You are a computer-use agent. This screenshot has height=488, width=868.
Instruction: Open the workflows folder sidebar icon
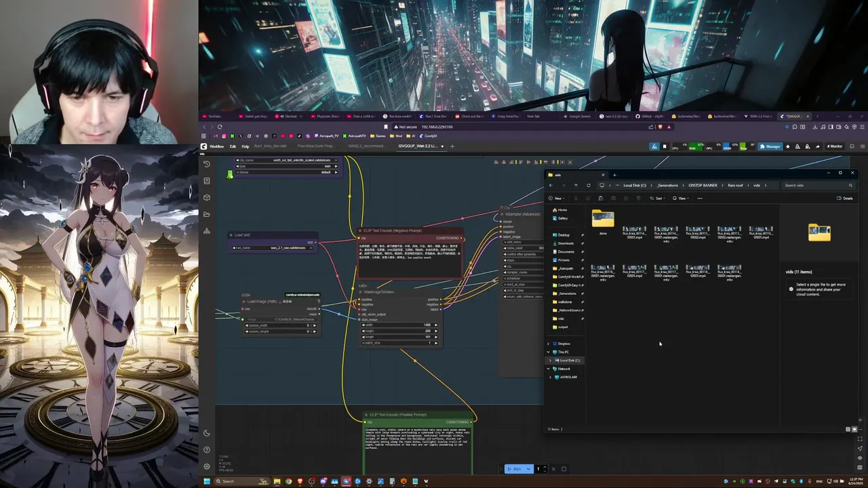(207, 214)
